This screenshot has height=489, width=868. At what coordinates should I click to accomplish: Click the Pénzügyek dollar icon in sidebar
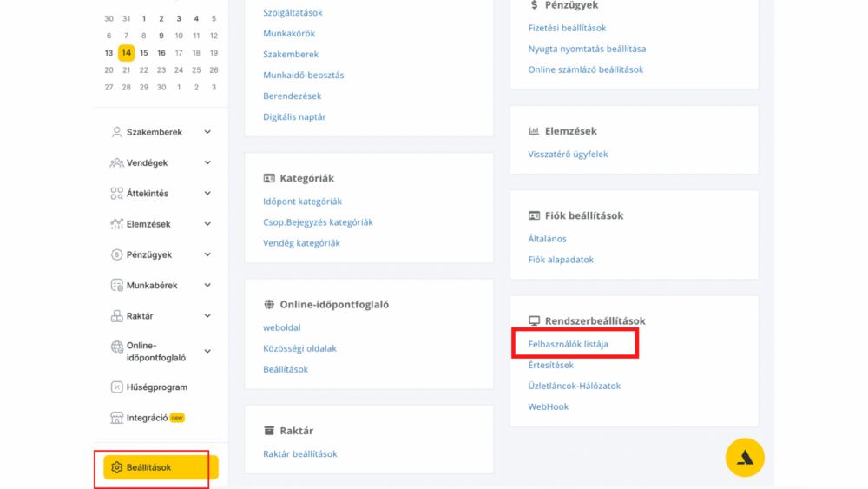(x=116, y=254)
